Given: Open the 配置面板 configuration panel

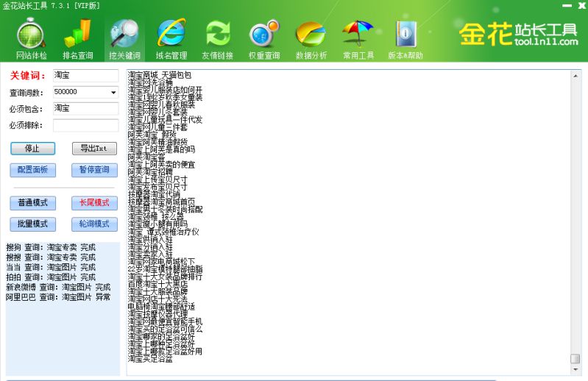Looking at the screenshot, I should (x=32, y=170).
